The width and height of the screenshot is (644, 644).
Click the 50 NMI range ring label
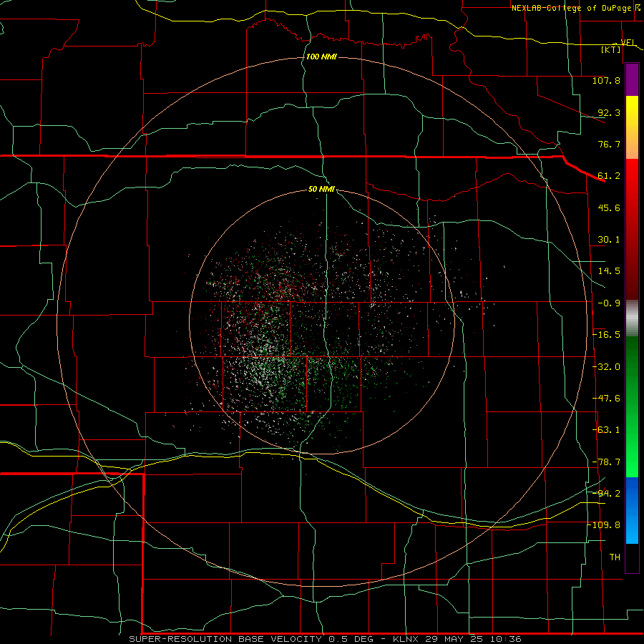pos(321,189)
